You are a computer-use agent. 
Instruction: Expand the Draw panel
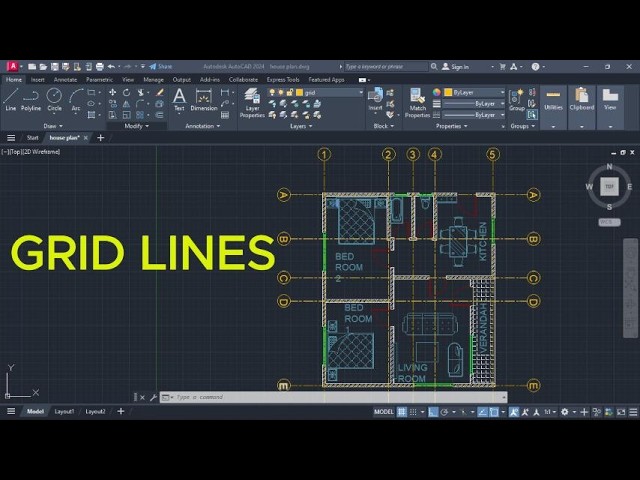click(x=53, y=126)
